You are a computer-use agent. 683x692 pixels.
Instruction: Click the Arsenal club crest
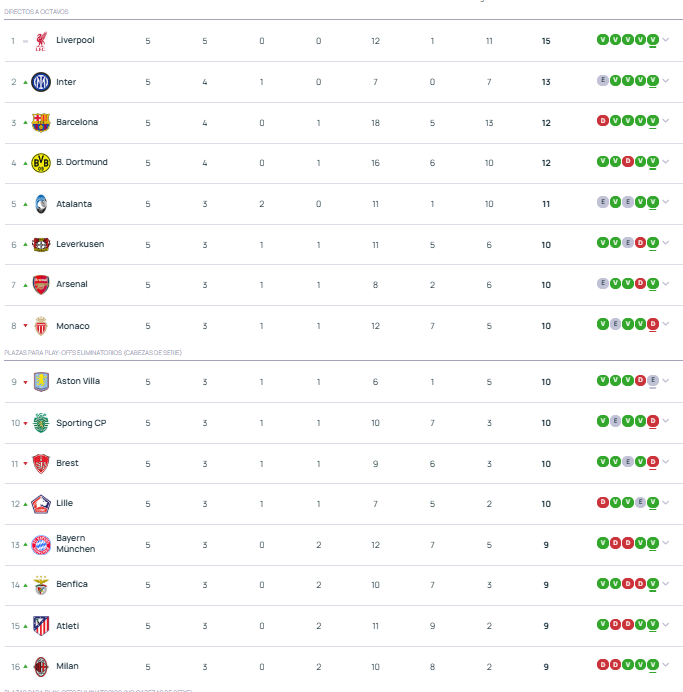[41, 285]
